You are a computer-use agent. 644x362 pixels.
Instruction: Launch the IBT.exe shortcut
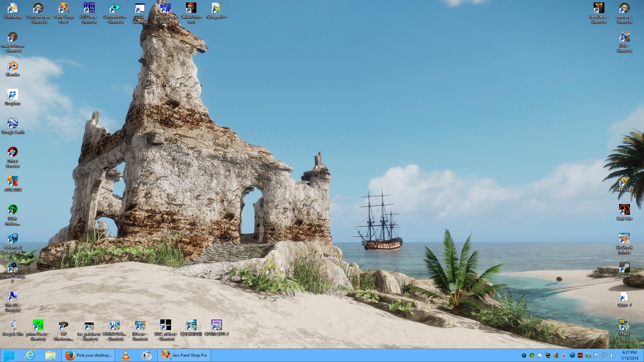[x=140, y=330]
